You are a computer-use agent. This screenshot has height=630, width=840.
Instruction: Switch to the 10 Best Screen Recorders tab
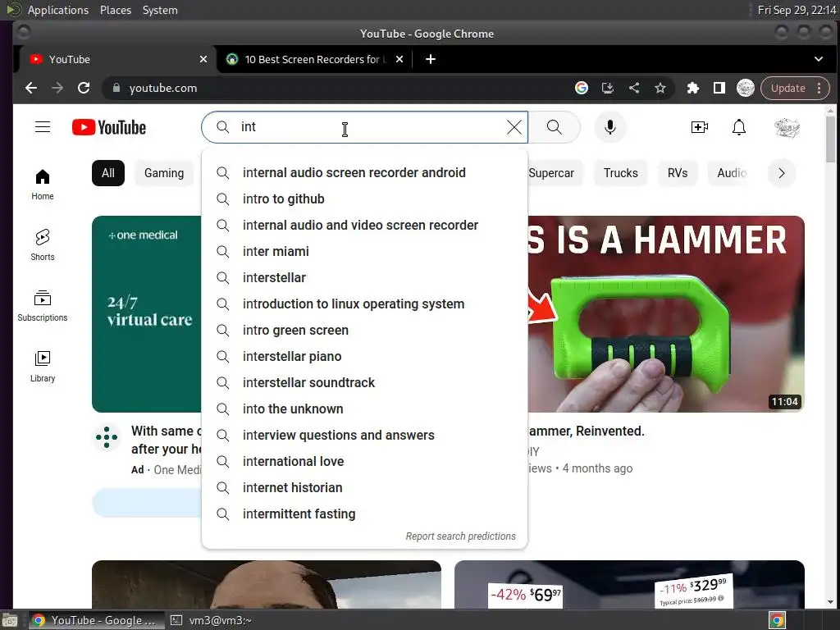click(315, 59)
